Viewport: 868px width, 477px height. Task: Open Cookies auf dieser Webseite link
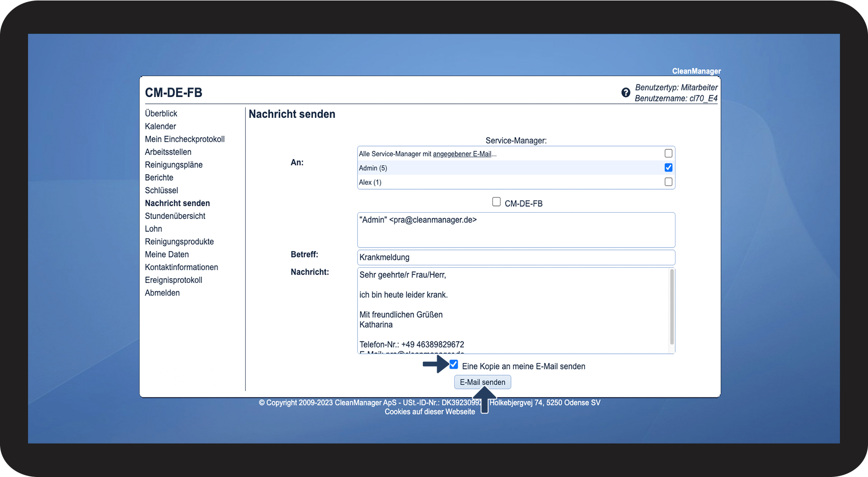(429, 412)
